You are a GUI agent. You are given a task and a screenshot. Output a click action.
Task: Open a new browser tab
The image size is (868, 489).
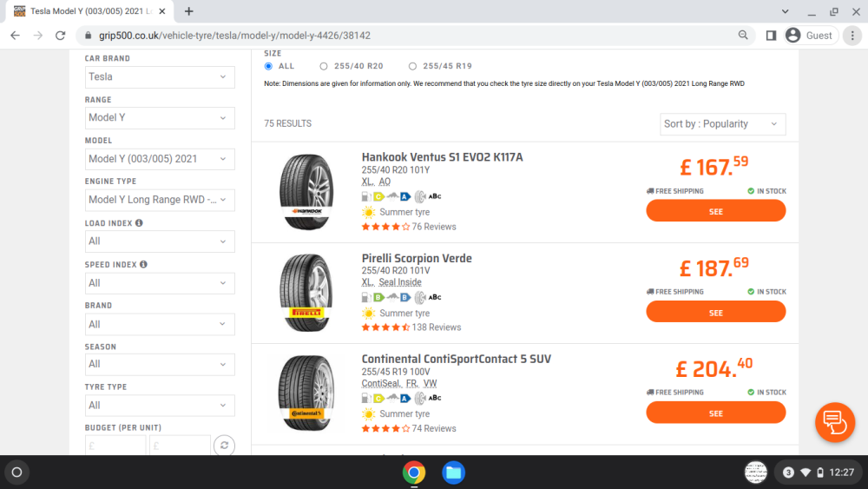[x=188, y=11]
